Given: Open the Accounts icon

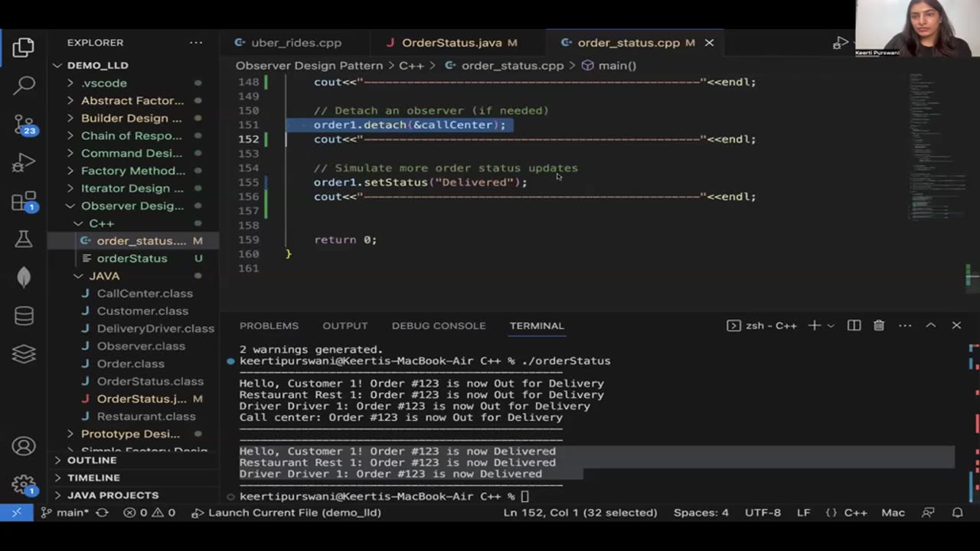Looking at the screenshot, I should pos(23,446).
